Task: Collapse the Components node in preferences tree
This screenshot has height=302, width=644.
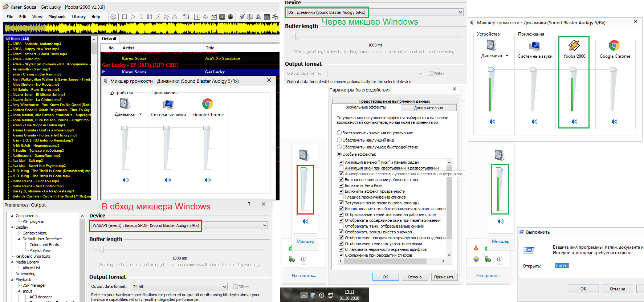Action: 12,216
